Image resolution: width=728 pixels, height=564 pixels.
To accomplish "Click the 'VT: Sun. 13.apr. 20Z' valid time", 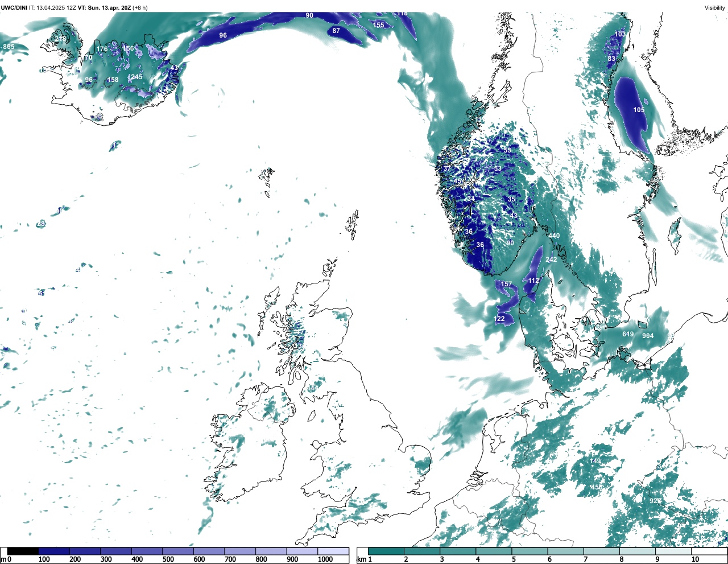I will pyautogui.click(x=105, y=7).
